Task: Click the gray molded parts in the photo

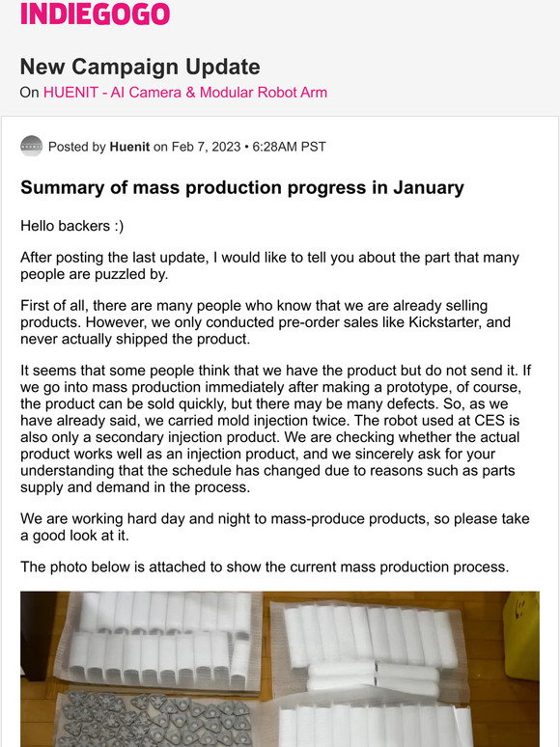Action: (154, 719)
